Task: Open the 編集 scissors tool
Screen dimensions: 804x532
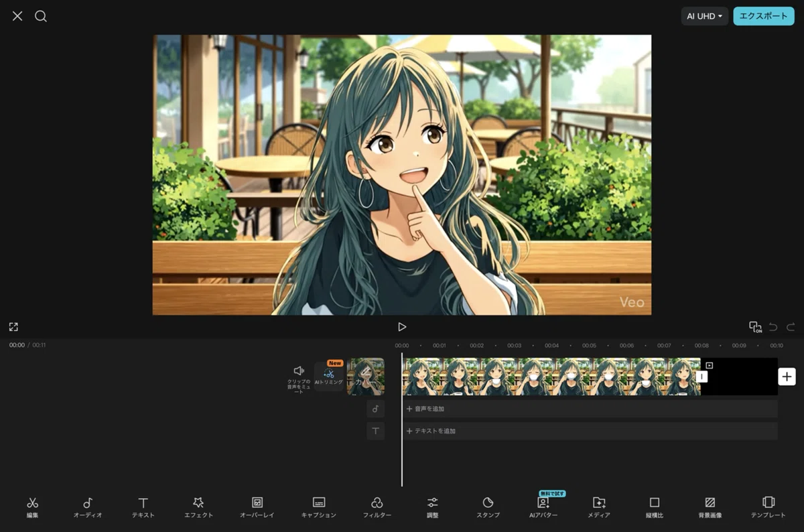Action: pyautogui.click(x=32, y=508)
